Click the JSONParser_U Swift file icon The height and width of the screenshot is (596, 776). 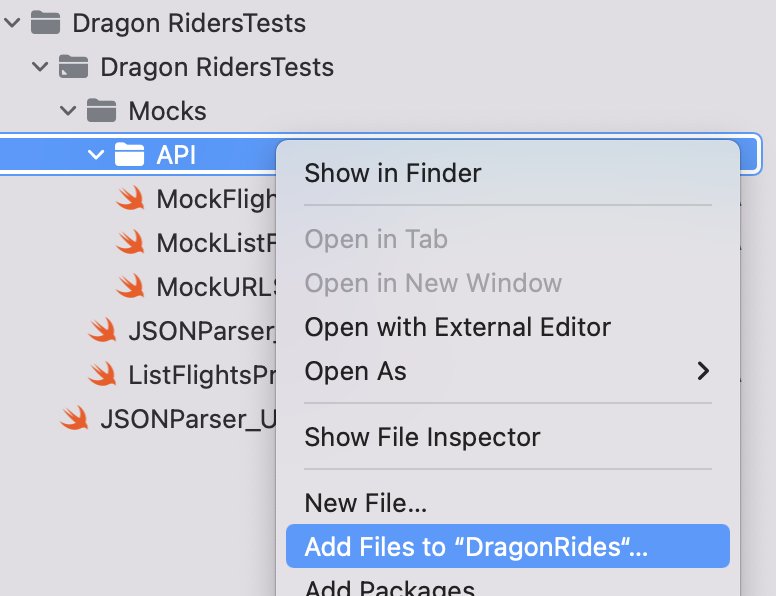click(x=74, y=418)
